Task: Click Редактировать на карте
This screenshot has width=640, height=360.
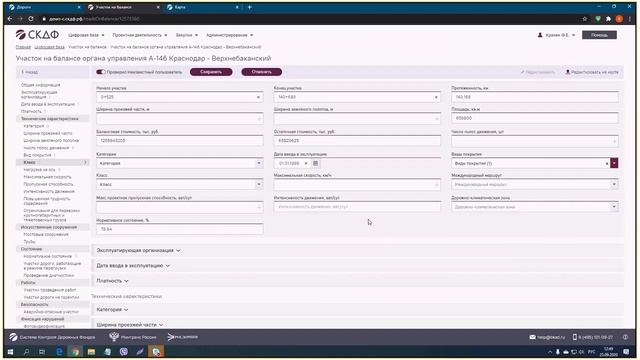Action: pyautogui.click(x=592, y=72)
